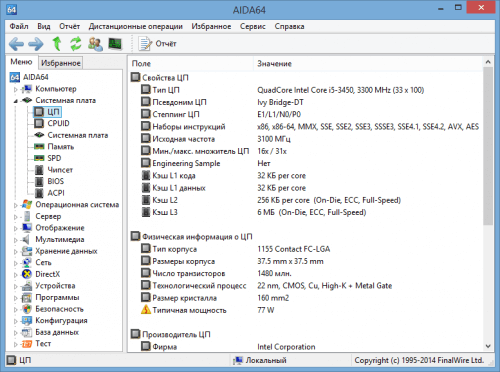The height and width of the screenshot is (372, 500).
Task: Click the Операционная система Windows flag icon
Action: pyautogui.click(x=27, y=205)
